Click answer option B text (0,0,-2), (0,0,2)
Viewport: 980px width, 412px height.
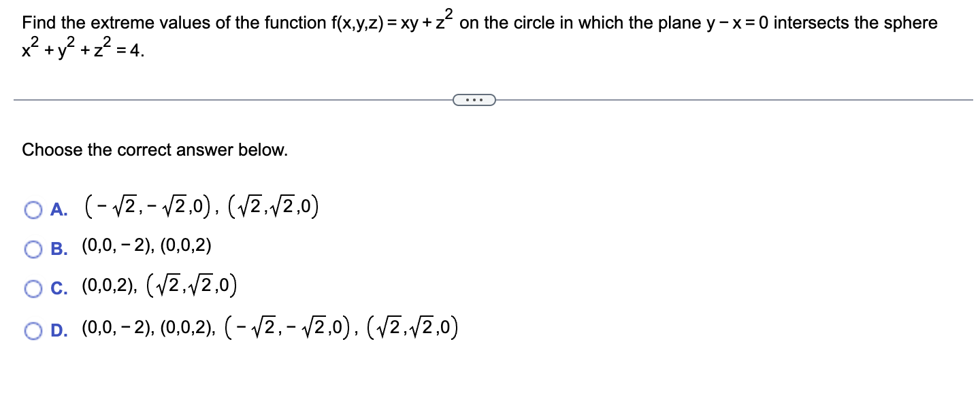point(146,247)
